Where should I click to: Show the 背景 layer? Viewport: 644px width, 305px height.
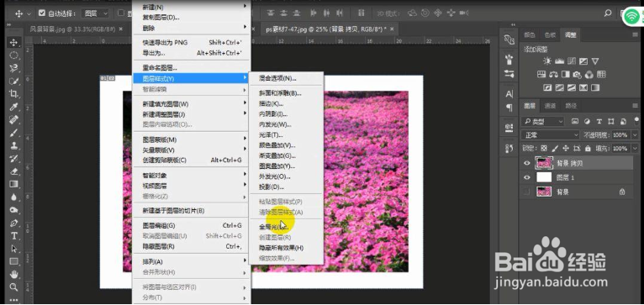(527, 192)
